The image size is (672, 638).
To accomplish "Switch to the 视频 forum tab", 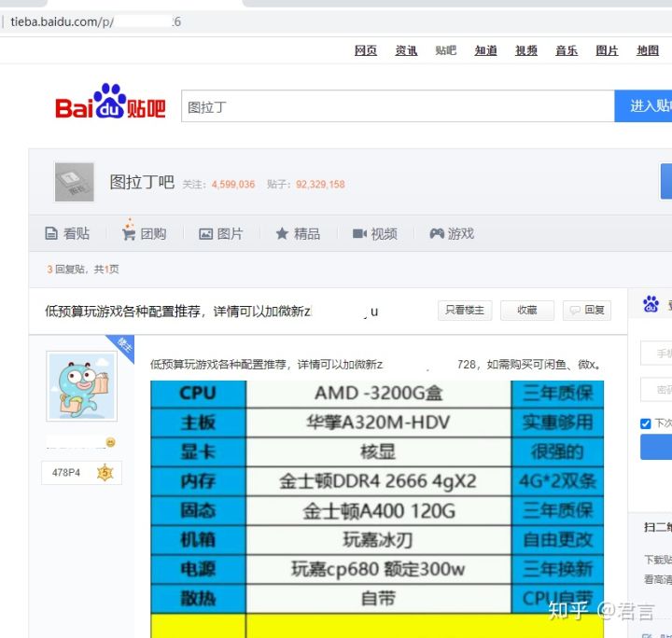I will click(x=375, y=234).
